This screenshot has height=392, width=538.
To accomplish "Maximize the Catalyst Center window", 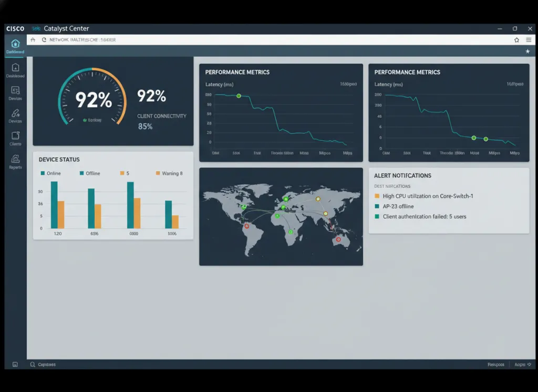I will coord(515,29).
